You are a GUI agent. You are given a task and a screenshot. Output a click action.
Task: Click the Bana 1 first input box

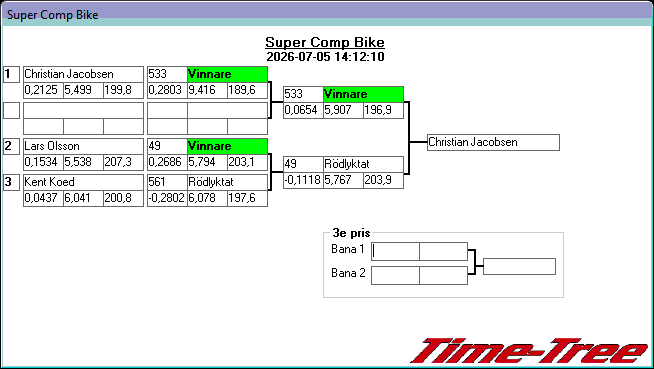(395, 251)
